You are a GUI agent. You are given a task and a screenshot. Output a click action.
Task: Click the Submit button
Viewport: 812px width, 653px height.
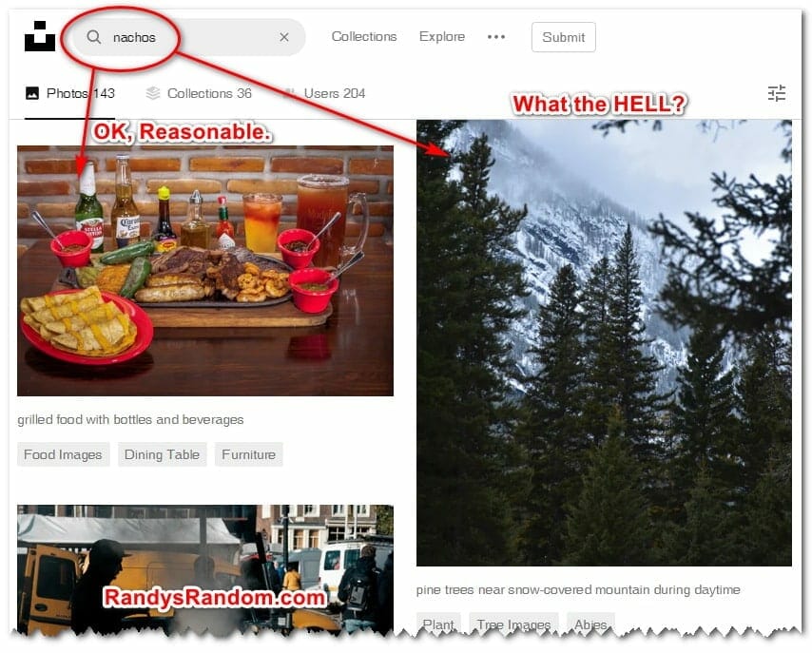pos(564,37)
